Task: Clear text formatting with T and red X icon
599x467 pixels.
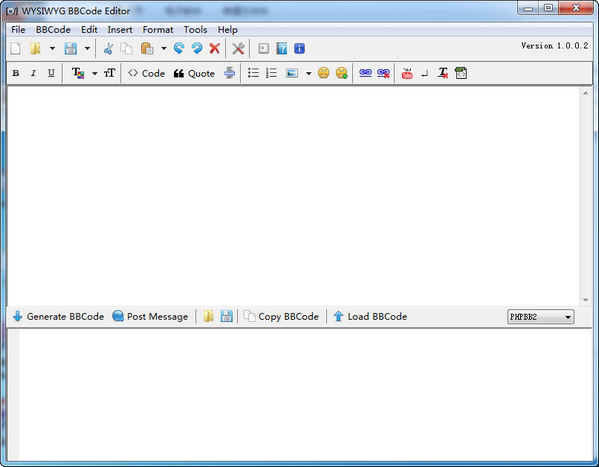Action: 443,73
